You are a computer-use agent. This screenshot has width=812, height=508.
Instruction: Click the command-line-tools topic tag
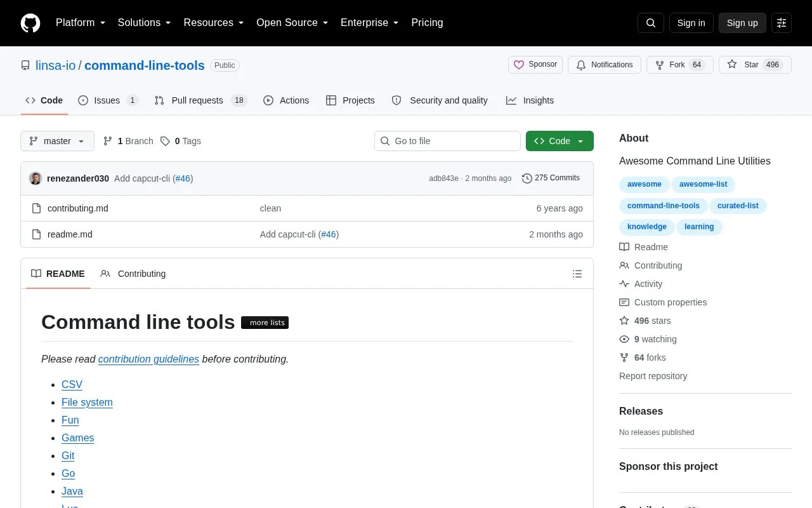664,206
